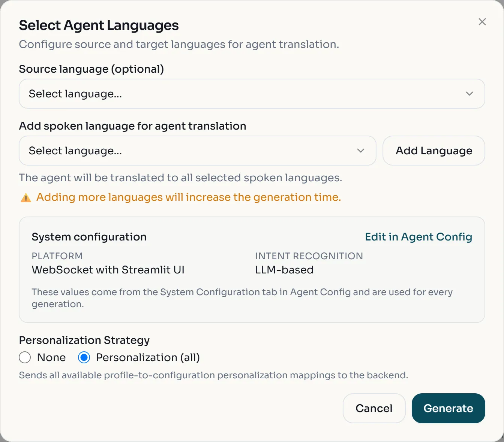Open the Edit in Agent Config link
The width and height of the screenshot is (504, 442).
(418, 237)
